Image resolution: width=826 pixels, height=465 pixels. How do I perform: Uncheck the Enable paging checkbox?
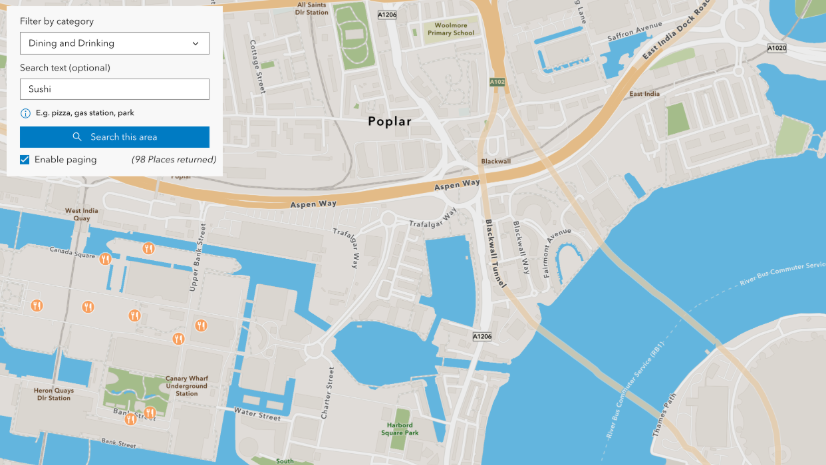click(x=25, y=160)
